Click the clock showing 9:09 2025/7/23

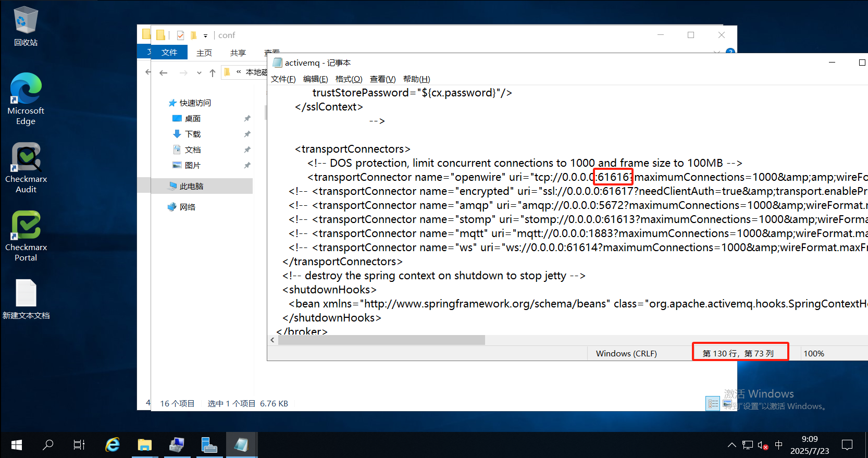(x=810, y=445)
